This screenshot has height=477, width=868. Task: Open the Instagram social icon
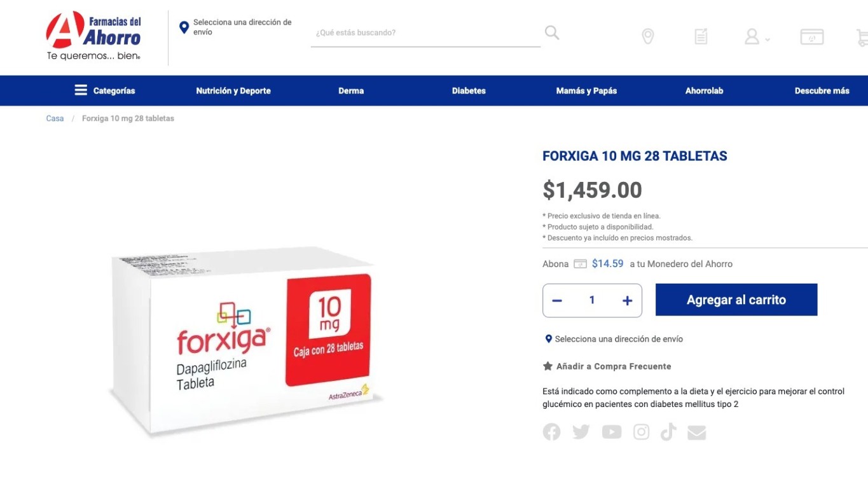[642, 432]
